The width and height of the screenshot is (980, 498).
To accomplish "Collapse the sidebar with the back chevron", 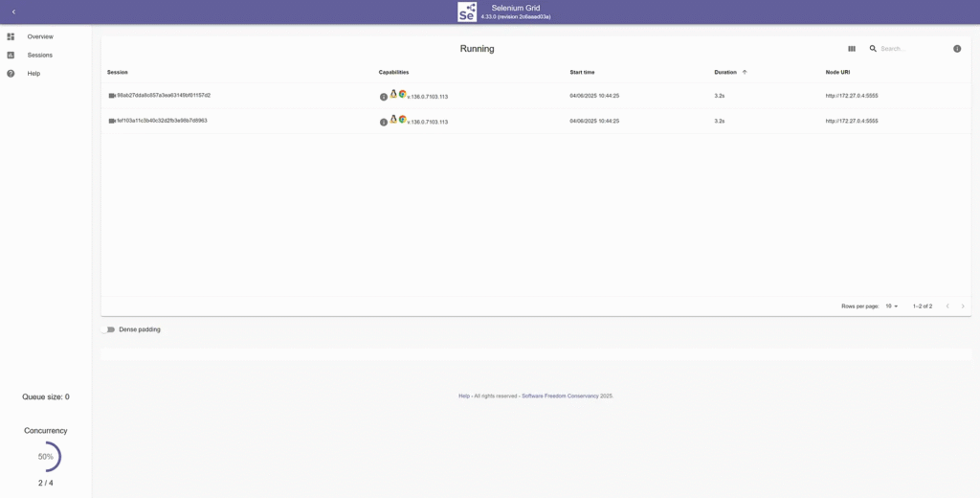I will (13, 11).
